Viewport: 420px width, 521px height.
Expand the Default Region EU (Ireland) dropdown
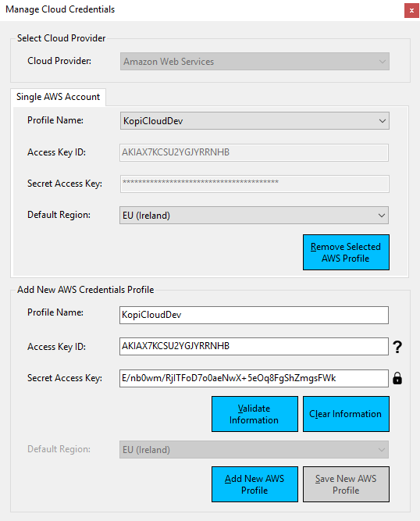pos(254,216)
